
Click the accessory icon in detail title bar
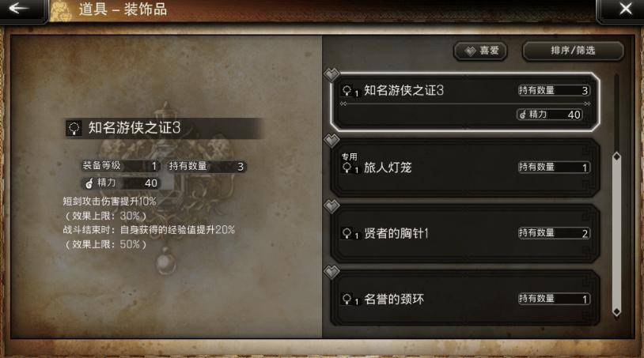click(74, 128)
